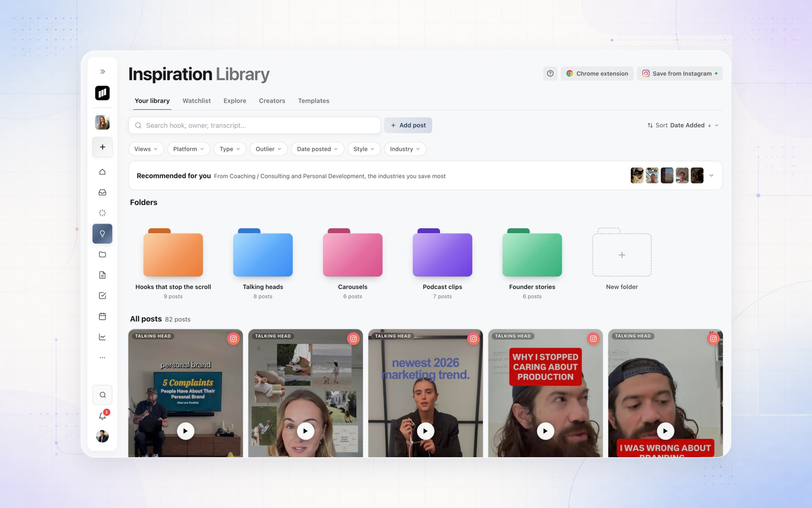Focus the Search hook, owner, transcript field
This screenshot has width=812, height=508.
pos(255,125)
